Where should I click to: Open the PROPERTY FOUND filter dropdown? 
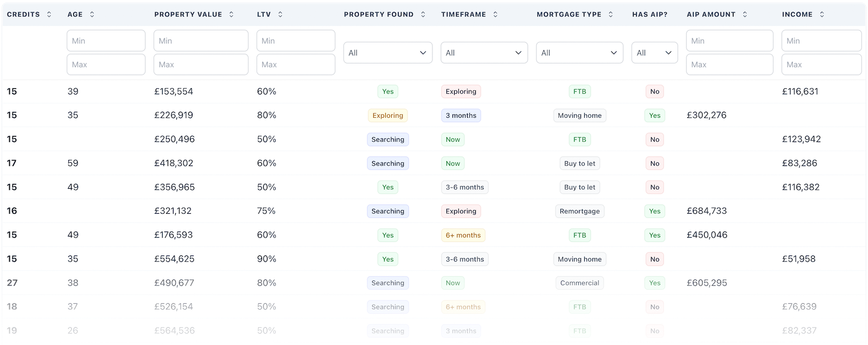click(x=387, y=53)
